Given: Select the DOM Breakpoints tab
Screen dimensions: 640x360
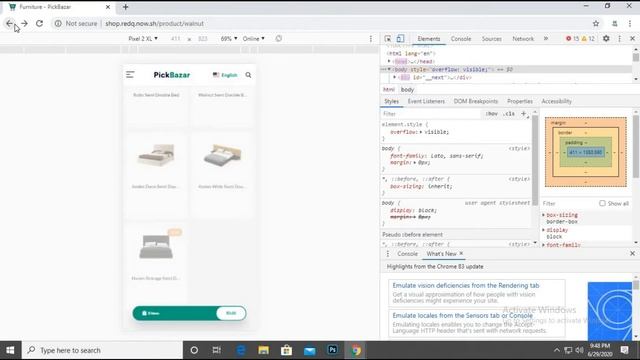Looking at the screenshot, I should [476, 101].
